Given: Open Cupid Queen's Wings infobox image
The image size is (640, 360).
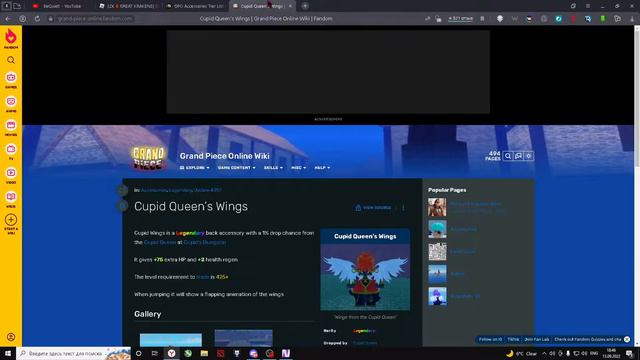Looking at the screenshot, I should 365,277.
